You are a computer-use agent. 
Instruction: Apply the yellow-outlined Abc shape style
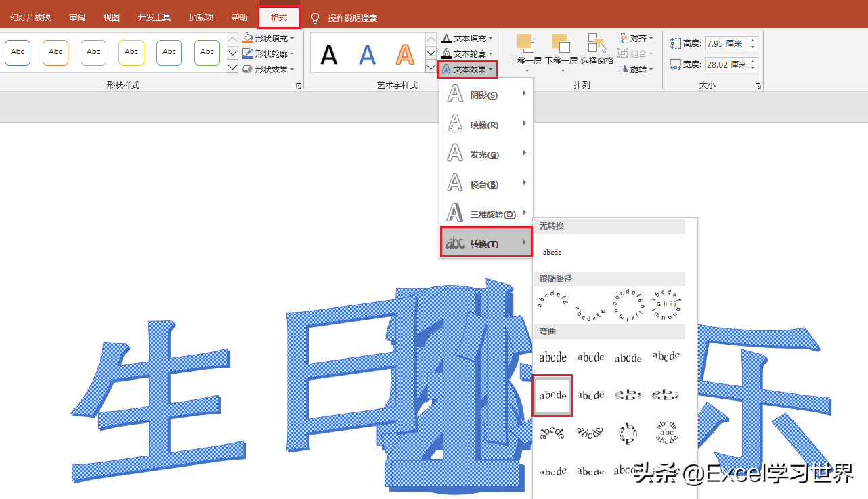coord(131,52)
